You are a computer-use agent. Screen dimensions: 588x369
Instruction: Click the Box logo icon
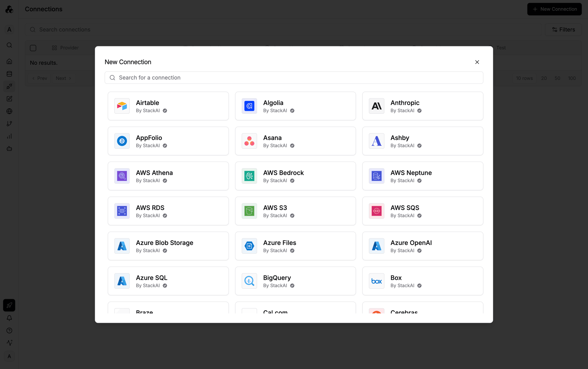click(376, 281)
